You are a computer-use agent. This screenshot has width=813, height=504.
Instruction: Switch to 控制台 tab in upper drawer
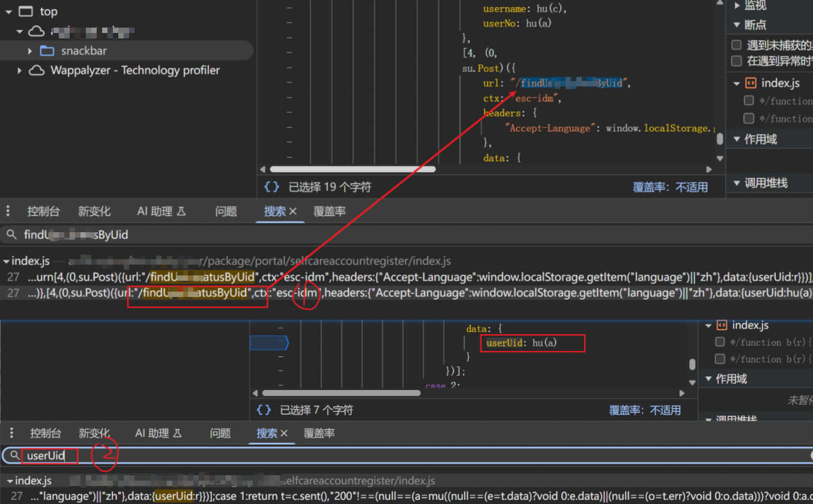pyautogui.click(x=43, y=211)
